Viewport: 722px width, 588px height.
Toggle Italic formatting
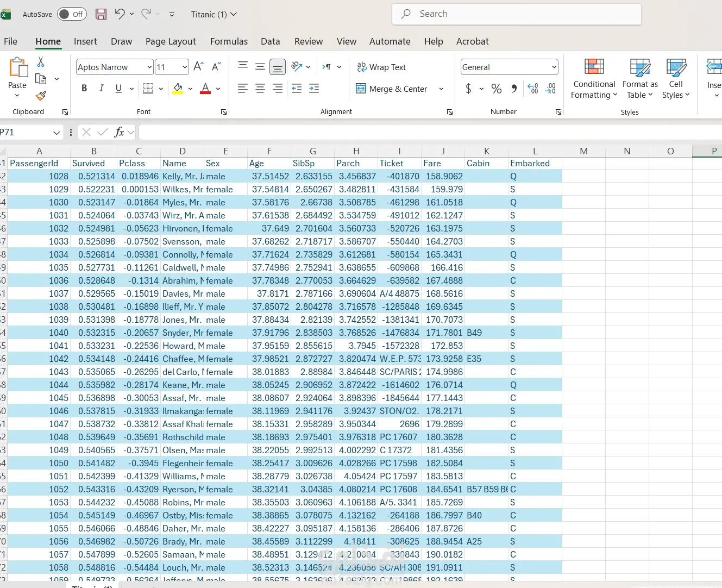[101, 88]
